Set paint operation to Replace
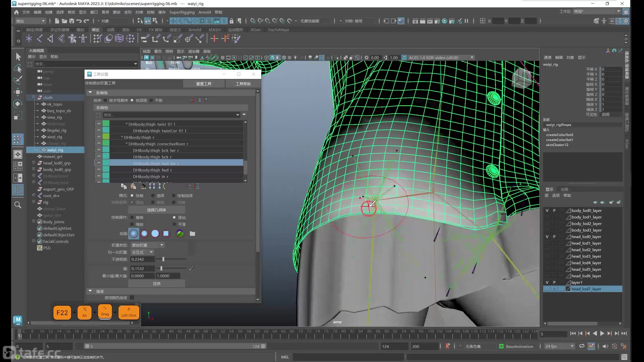 point(132,217)
